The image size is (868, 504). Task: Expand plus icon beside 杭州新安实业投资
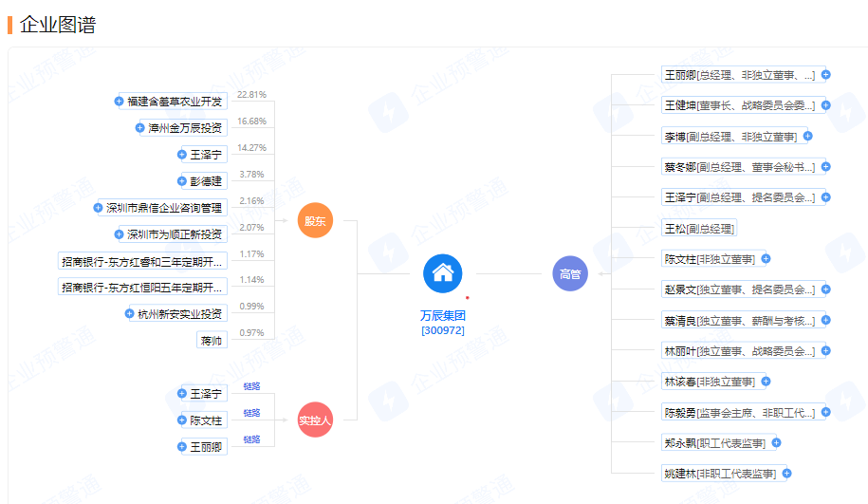click(131, 313)
